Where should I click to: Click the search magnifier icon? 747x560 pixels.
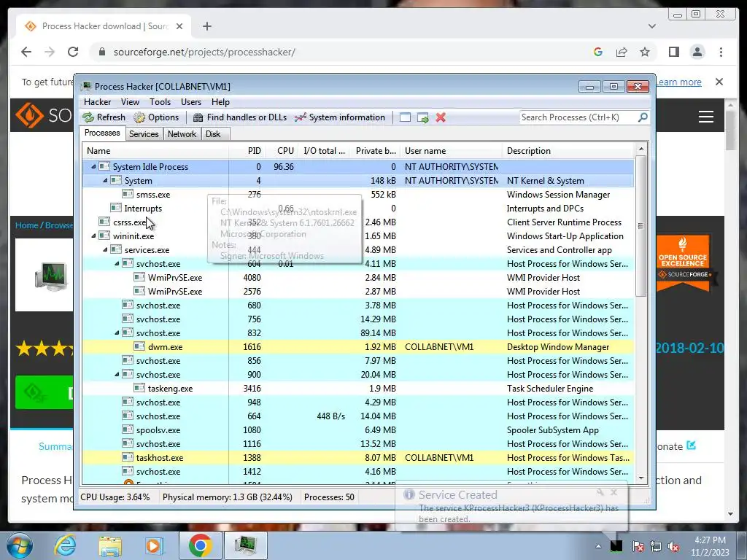(643, 117)
